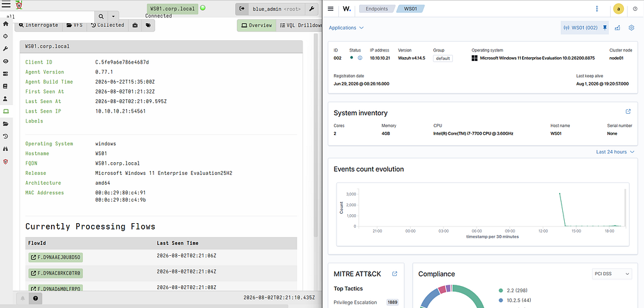Click the labels tag icon button
The width and height of the screenshot is (644, 308).
[x=148, y=25]
